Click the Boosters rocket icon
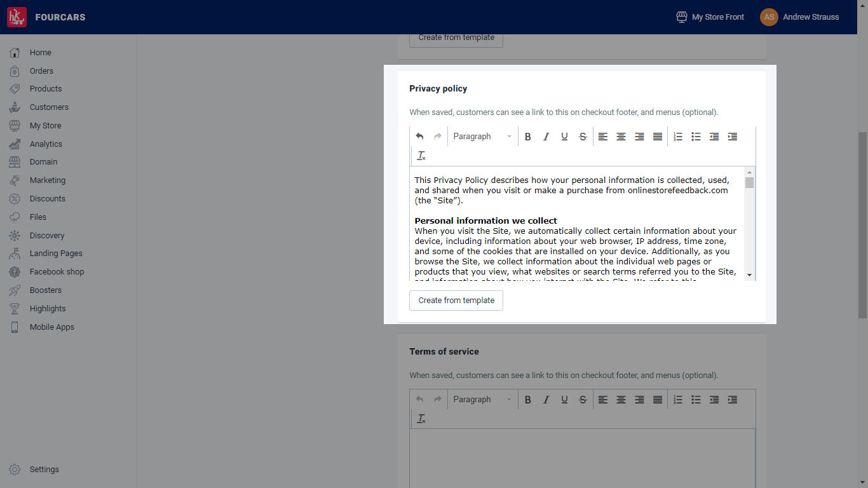The image size is (868, 488). pyautogui.click(x=15, y=290)
